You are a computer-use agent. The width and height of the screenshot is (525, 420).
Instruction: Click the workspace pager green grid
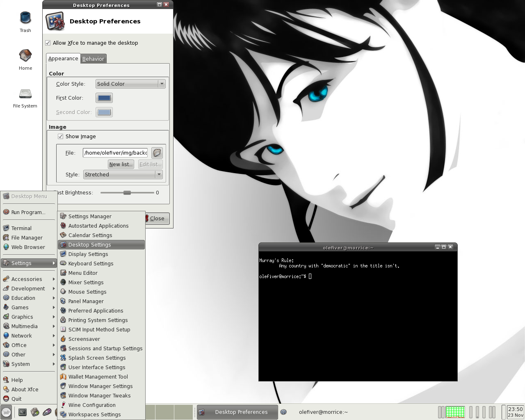coord(455,412)
